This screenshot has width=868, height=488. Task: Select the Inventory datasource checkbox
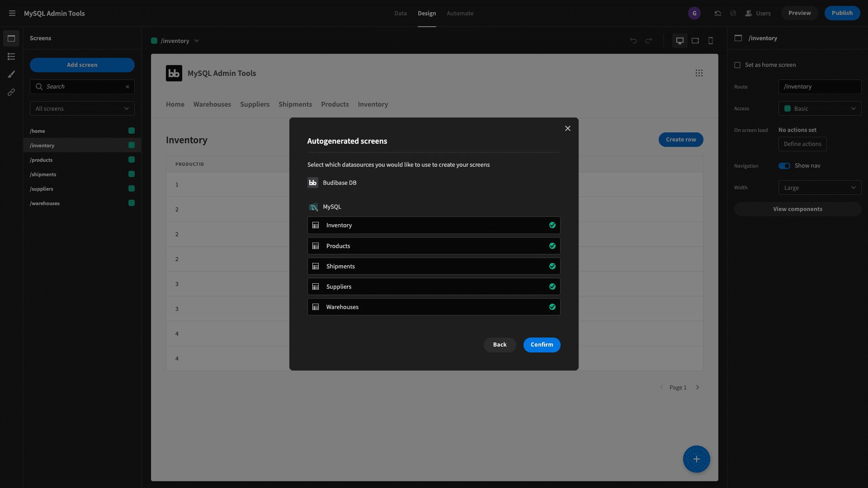click(x=552, y=225)
